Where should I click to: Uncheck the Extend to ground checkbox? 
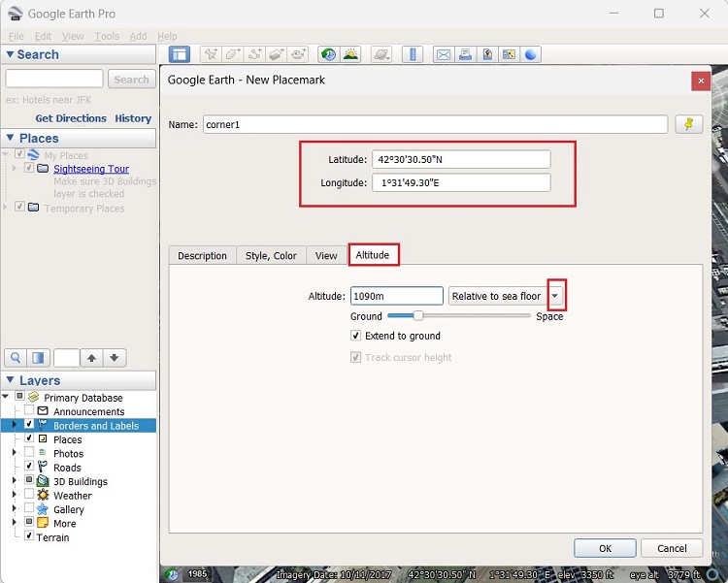point(356,336)
